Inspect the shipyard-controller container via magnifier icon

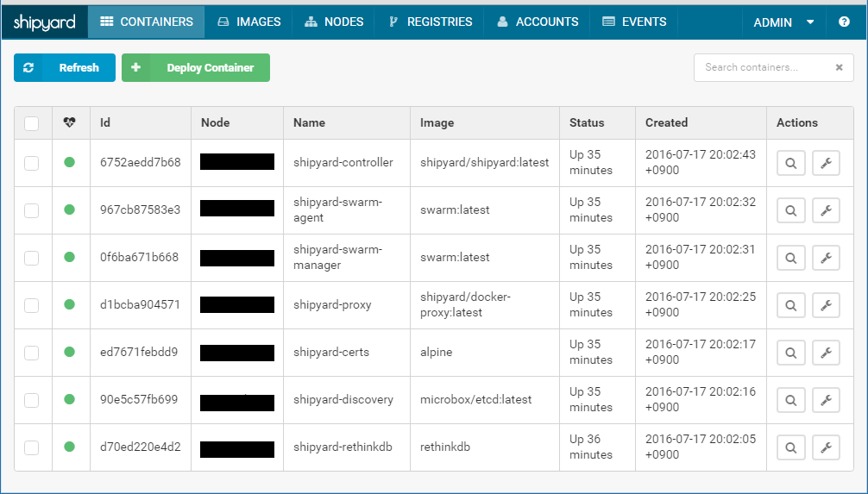click(x=791, y=163)
